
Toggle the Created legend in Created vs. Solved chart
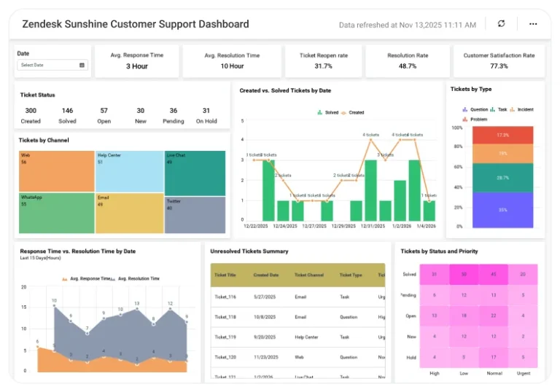[x=352, y=112]
